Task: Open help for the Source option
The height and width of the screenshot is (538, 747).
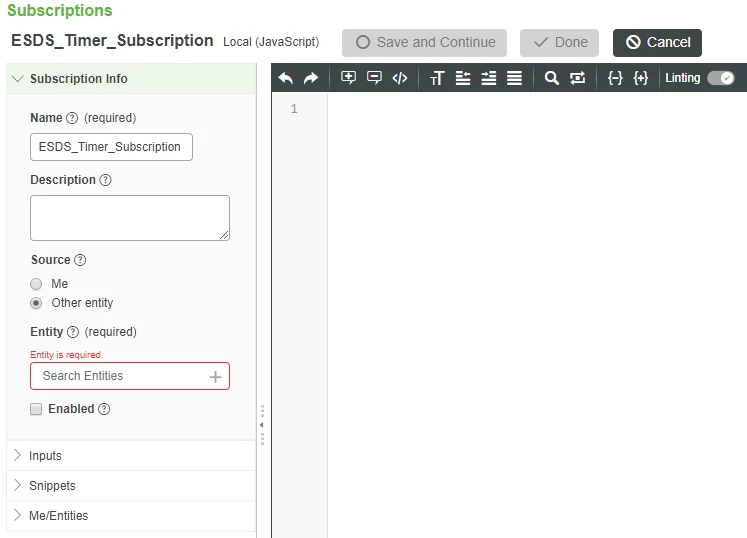Action: pos(80,260)
